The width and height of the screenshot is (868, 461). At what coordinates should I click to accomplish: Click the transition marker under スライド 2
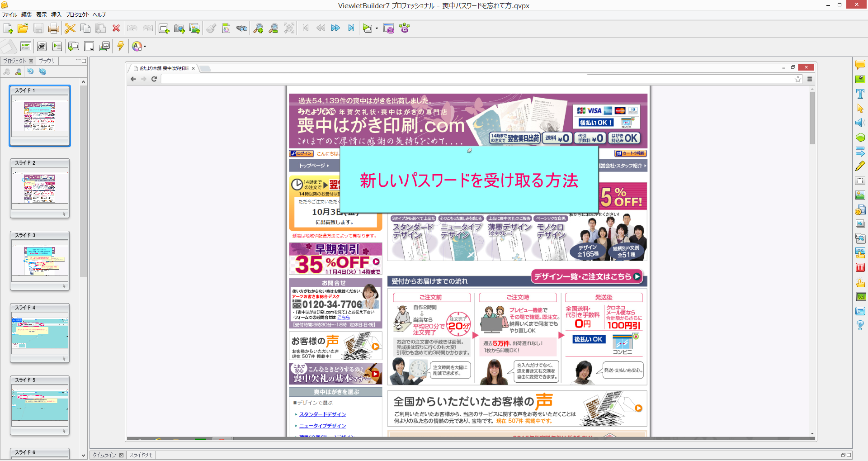(x=64, y=214)
